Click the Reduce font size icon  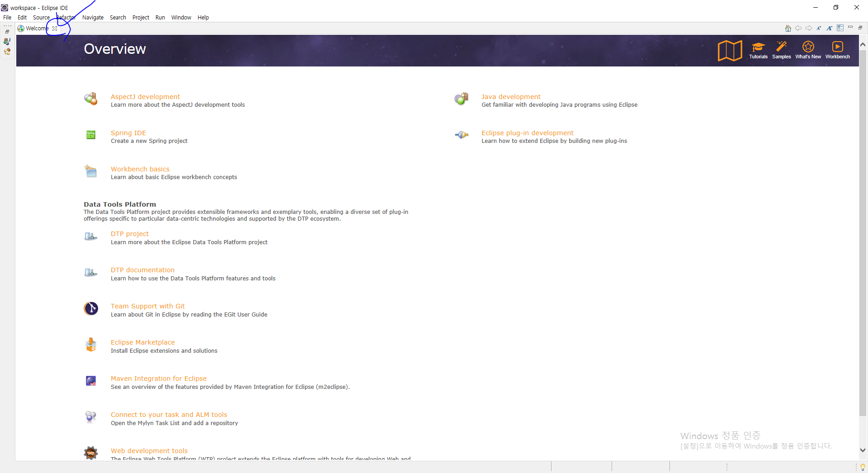(x=819, y=28)
